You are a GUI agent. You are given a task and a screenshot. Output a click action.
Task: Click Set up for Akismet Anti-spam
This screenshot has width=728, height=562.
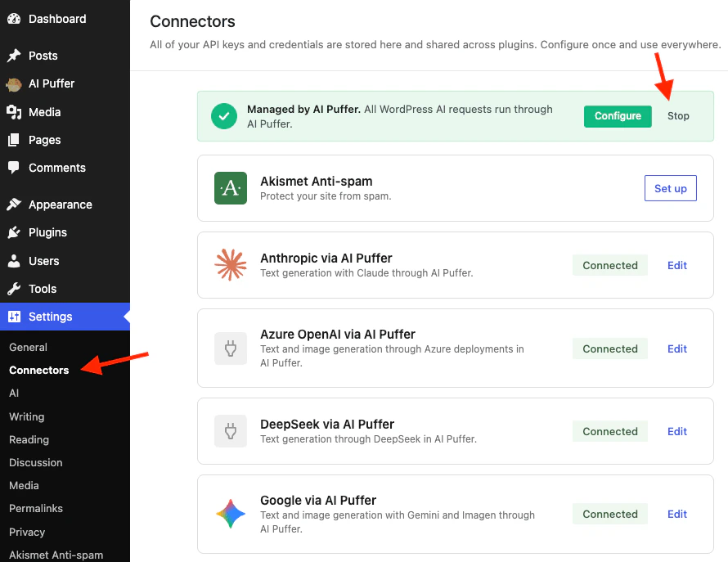pyautogui.click(x=671, y=188)
